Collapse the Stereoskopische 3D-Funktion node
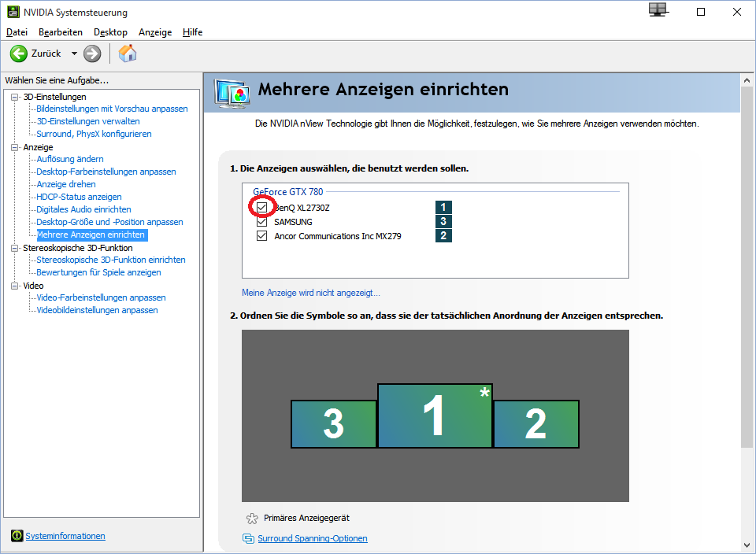756x554 pixels. pos(14,248)
